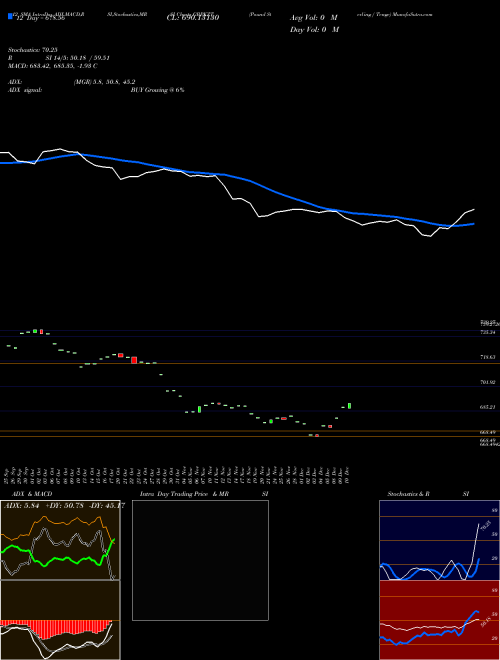Click the 'BUY Growing @ 6%' signal text

[157, 90]
